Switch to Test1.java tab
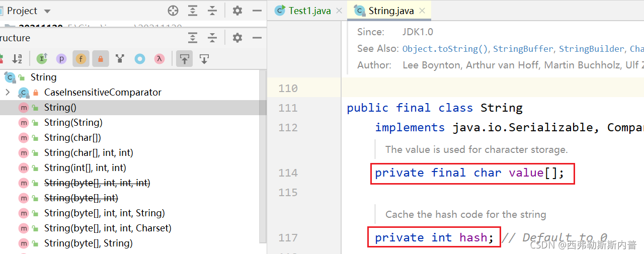644x254 pixels. point(310,11)
